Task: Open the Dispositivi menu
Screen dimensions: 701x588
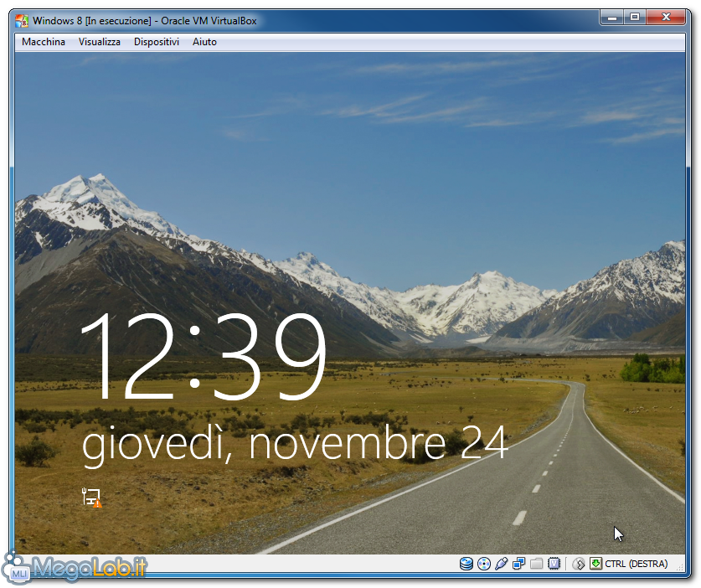Action: click(x=157, y=42)
